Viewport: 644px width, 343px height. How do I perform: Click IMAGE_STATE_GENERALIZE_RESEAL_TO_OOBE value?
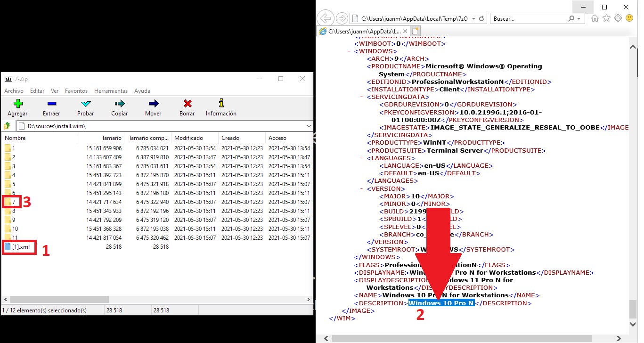point(515,127)
